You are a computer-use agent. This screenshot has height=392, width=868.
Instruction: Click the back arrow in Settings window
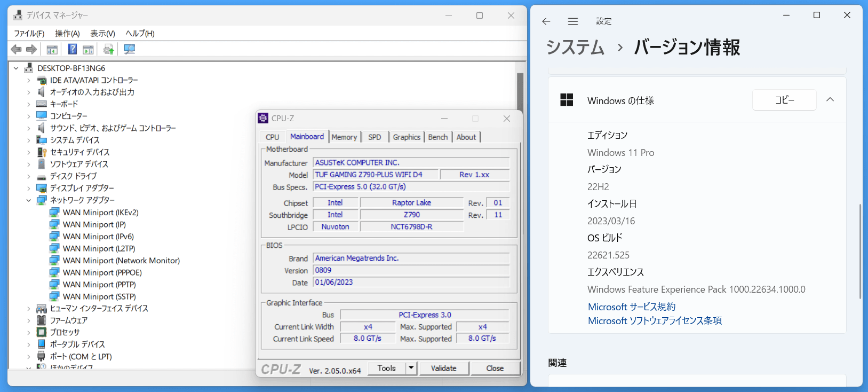[546, 21]
